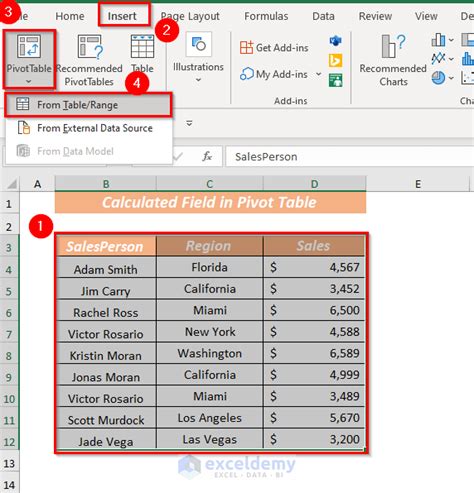Open the Data tab
The height and width of the screenshot is (493, 474).
pos(323,16)
